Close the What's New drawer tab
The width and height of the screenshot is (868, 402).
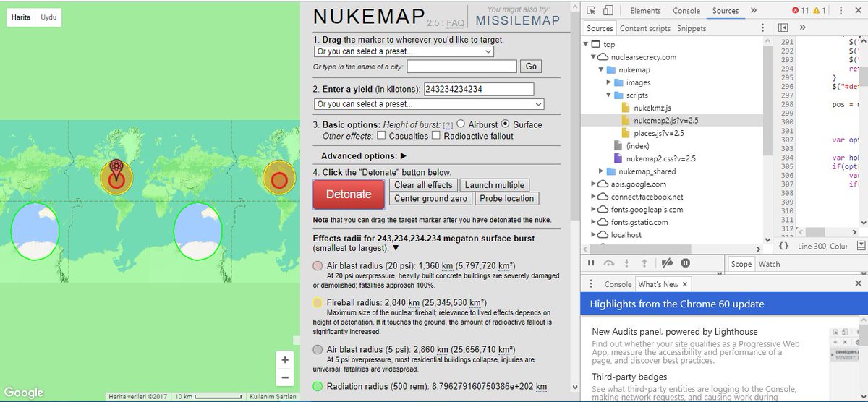click(x=685, y=285)
